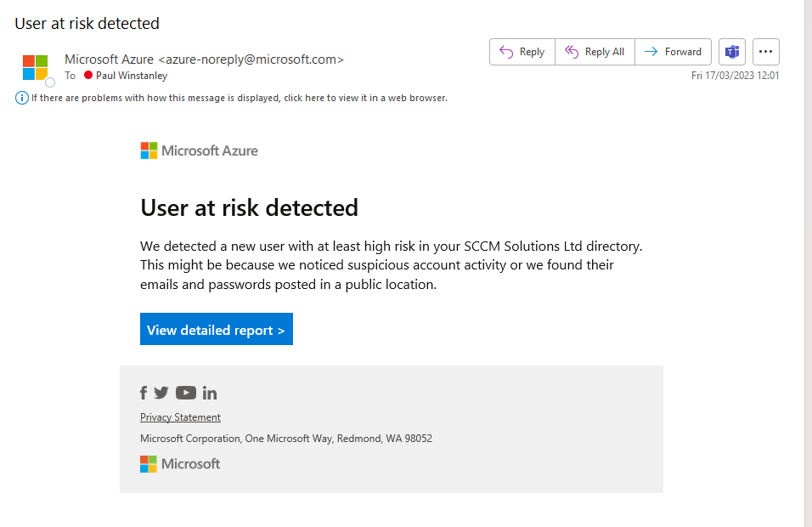Click the View detailed report button
The height and width of the screenshot is (527, 812).
216,330
